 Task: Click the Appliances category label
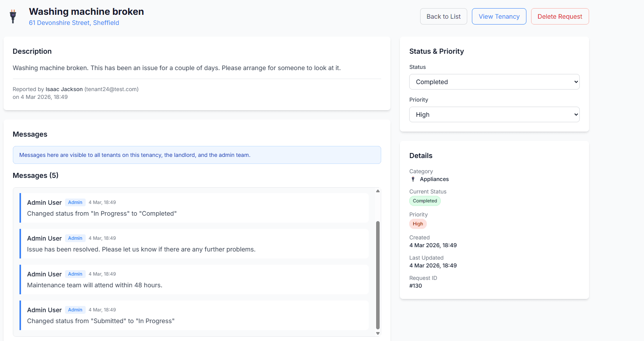(x=434, y=179)
